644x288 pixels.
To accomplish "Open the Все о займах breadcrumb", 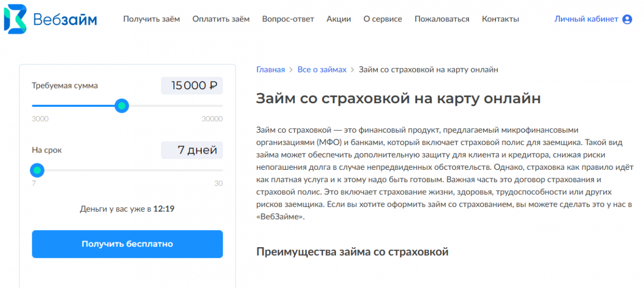I will coord(322,70).
